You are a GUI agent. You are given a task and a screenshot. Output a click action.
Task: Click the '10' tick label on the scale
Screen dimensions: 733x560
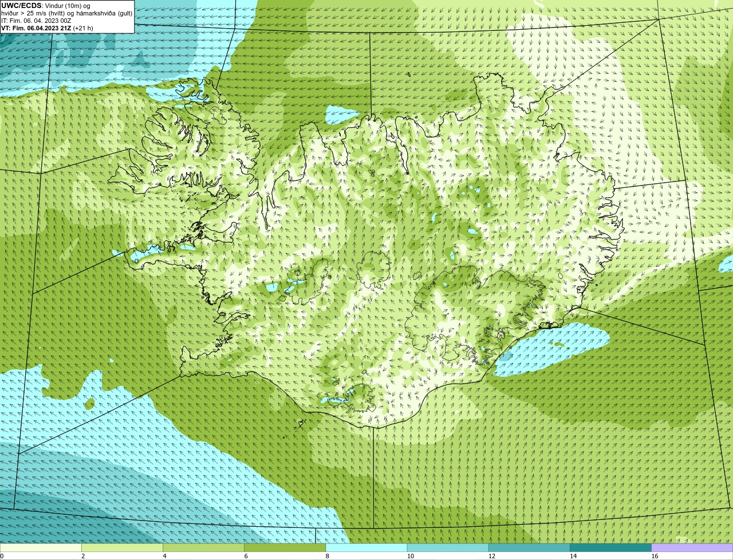(x=410, y=556)
